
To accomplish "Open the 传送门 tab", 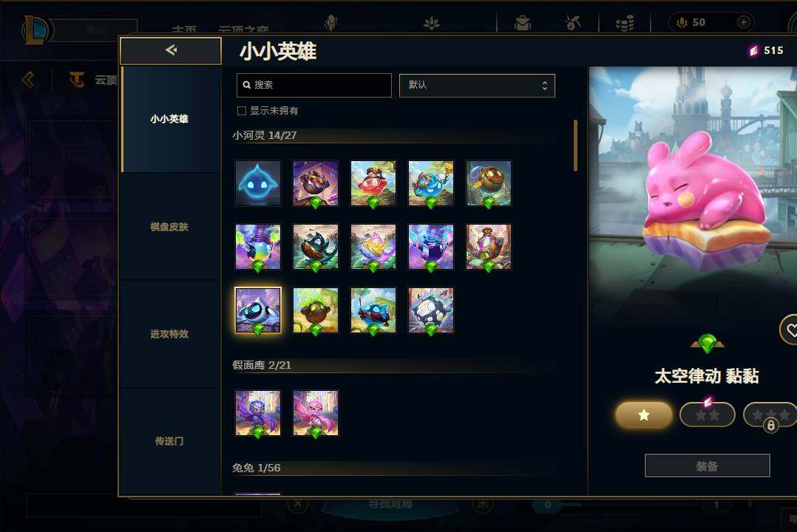I will 169,441.
